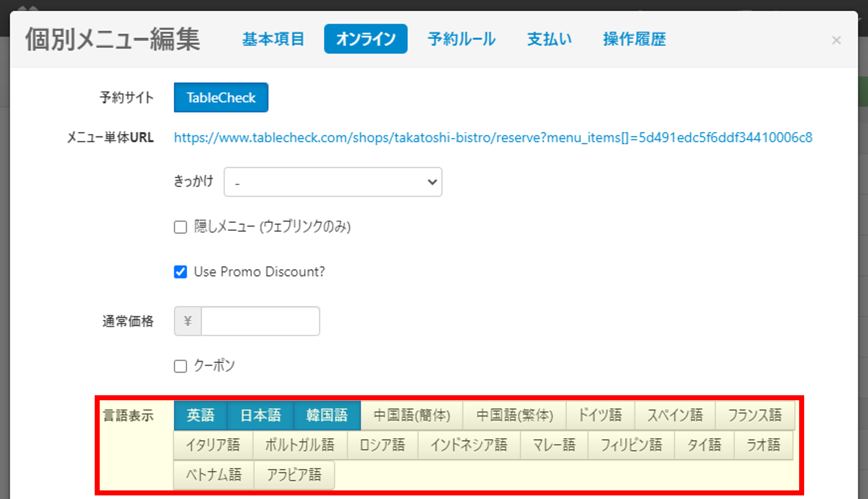868x499 pixels.
Task: Activate アラビア語 language option
Action: tap(294, 475)
